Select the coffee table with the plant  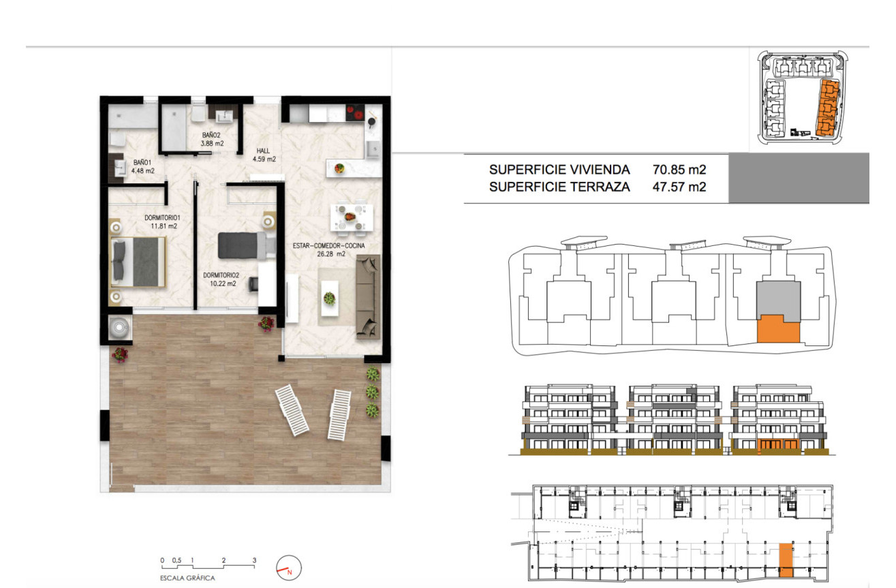[x=330, y=298]
